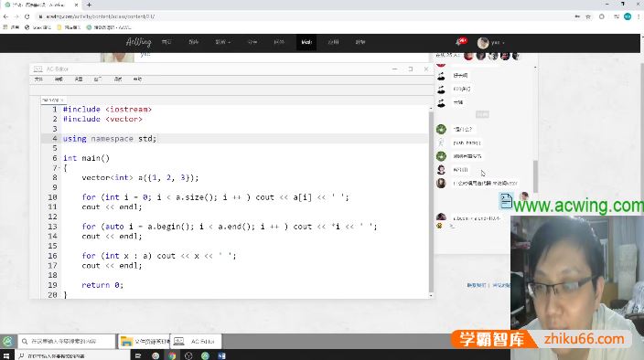Click the green avatar beside the question message
Image resolution: width=644 pixels, height=360 pixels.
pos(441,129)
